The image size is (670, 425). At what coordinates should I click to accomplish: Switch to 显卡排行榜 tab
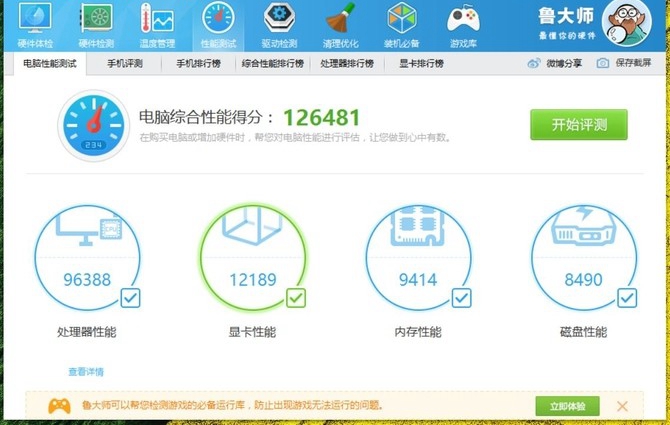[x=421, y=64]
